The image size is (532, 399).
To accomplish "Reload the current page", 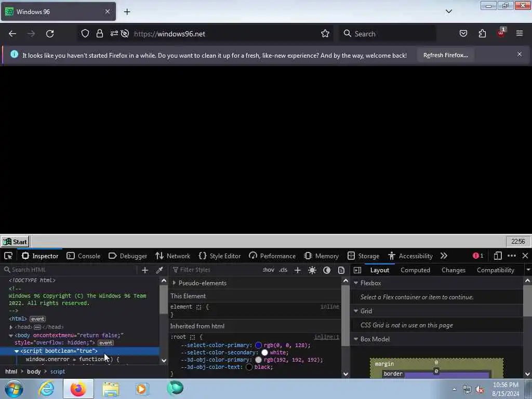I will [50, 34].
